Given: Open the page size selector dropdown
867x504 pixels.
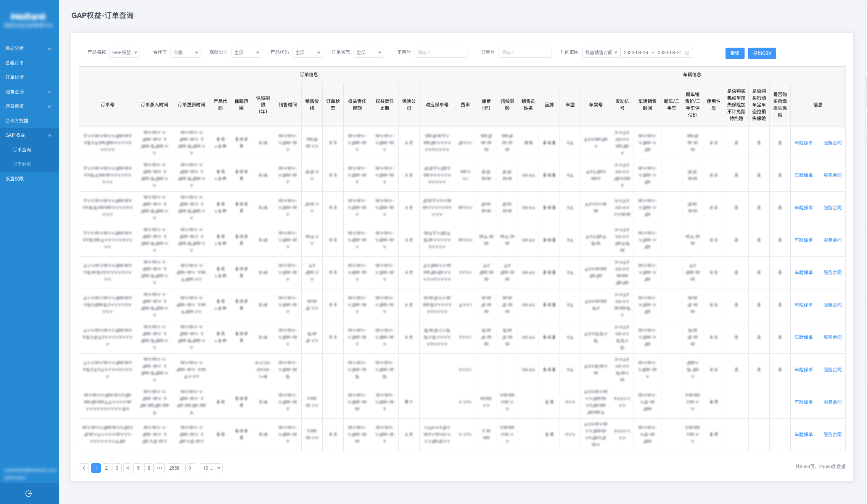Looking at the screenshot, I should 211,468.
